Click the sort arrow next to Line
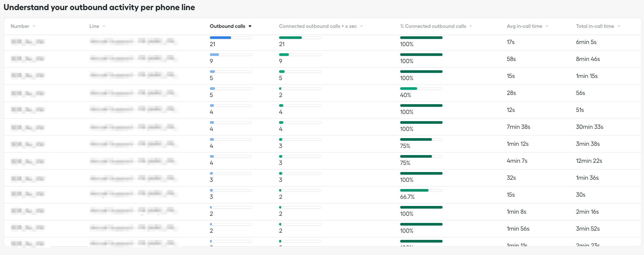The width and height of the screenshot is (644, 255). tap(104, 26)
